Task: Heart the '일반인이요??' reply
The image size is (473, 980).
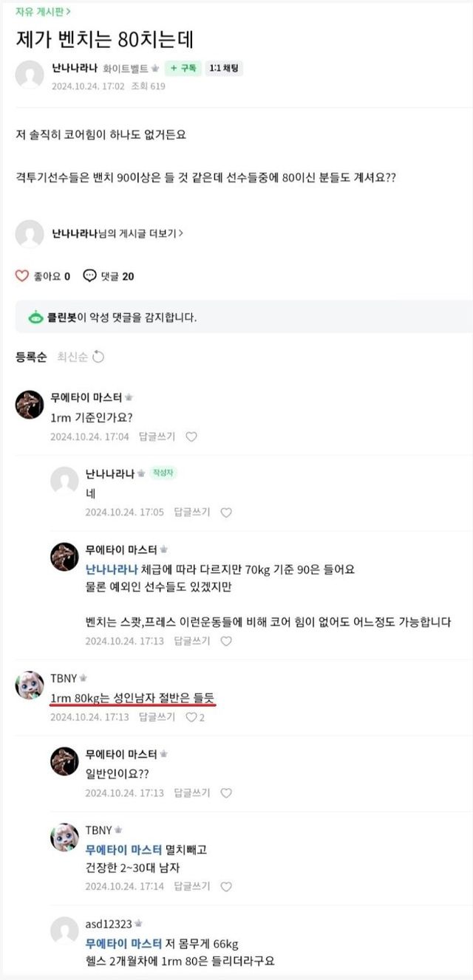Action: [x=226, y=793]
